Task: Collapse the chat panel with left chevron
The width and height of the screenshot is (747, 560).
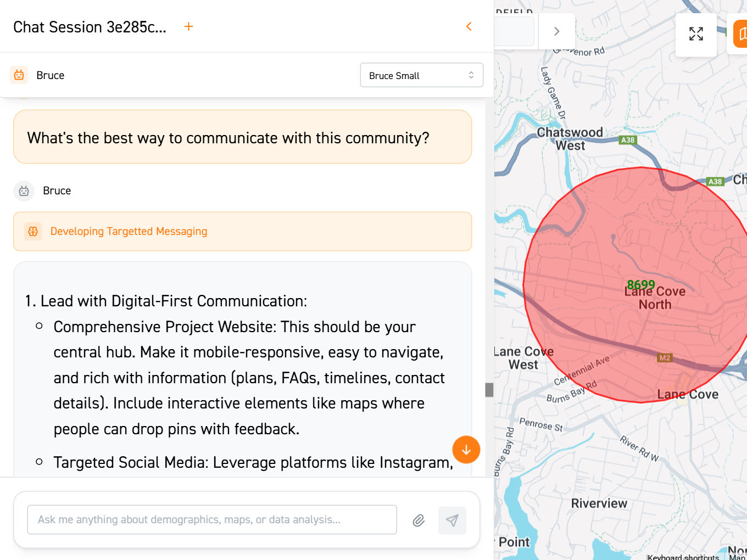Action: pyautogui.click(x=469, y=26)
